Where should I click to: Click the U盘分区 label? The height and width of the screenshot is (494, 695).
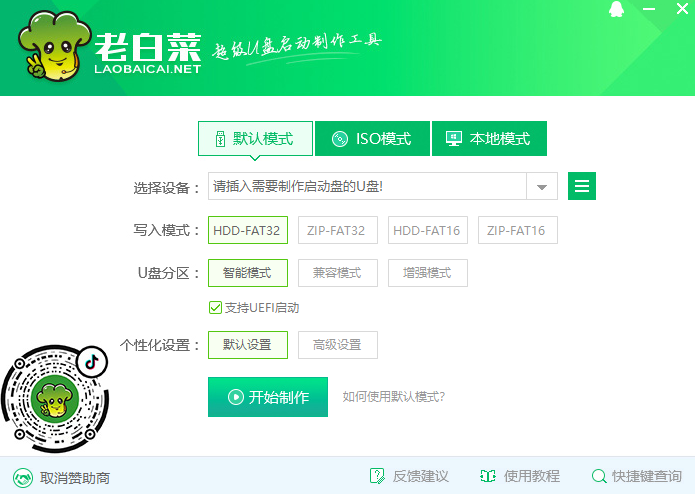168,273
